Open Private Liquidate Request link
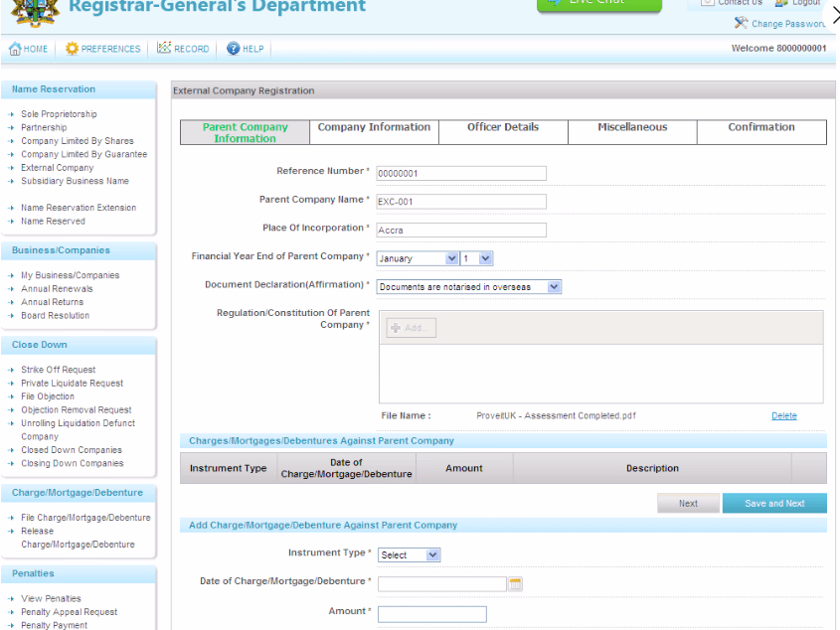This screenshot has width=840, height=630. click(73, 384)
